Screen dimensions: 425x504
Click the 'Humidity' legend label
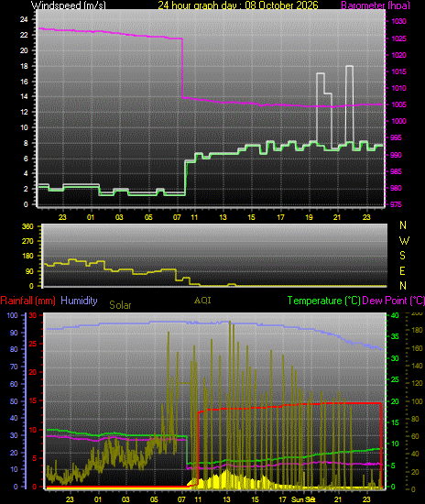click(79, 301)
